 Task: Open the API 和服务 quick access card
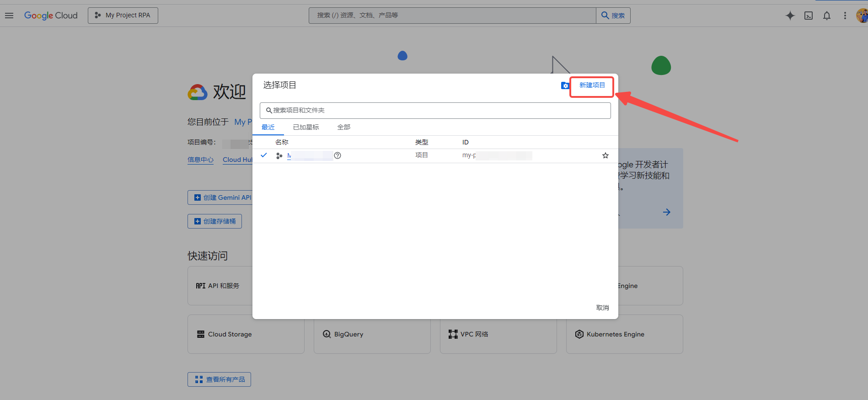(220, 286)
